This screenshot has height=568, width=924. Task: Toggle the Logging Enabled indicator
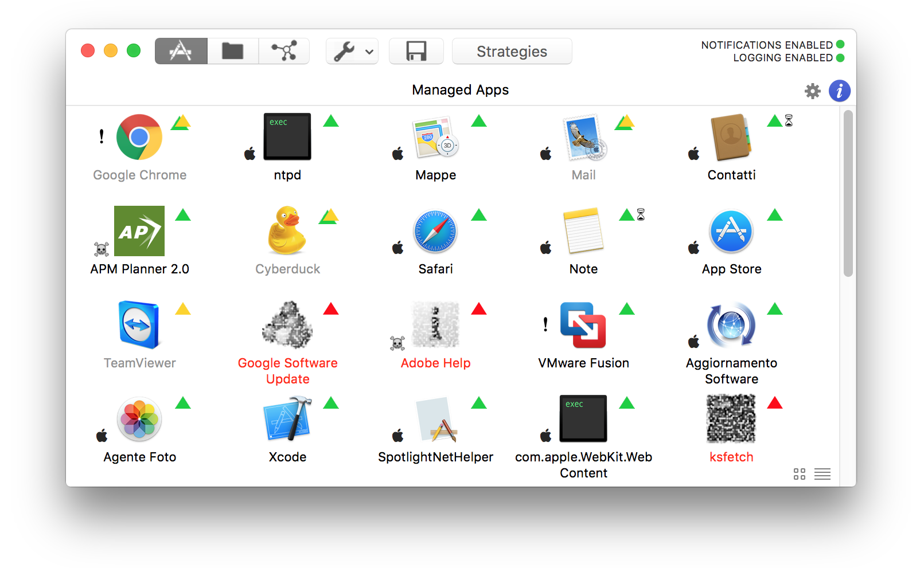point(840,57)
